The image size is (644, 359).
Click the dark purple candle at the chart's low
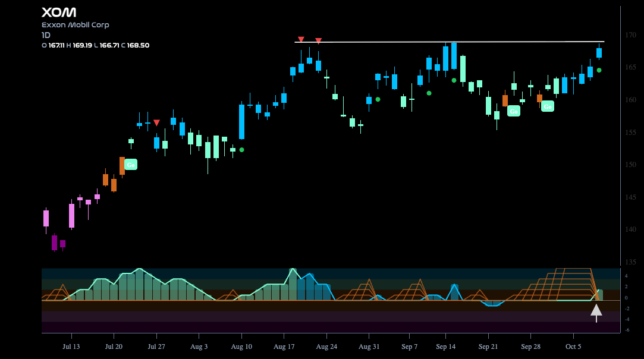[54, 243]
